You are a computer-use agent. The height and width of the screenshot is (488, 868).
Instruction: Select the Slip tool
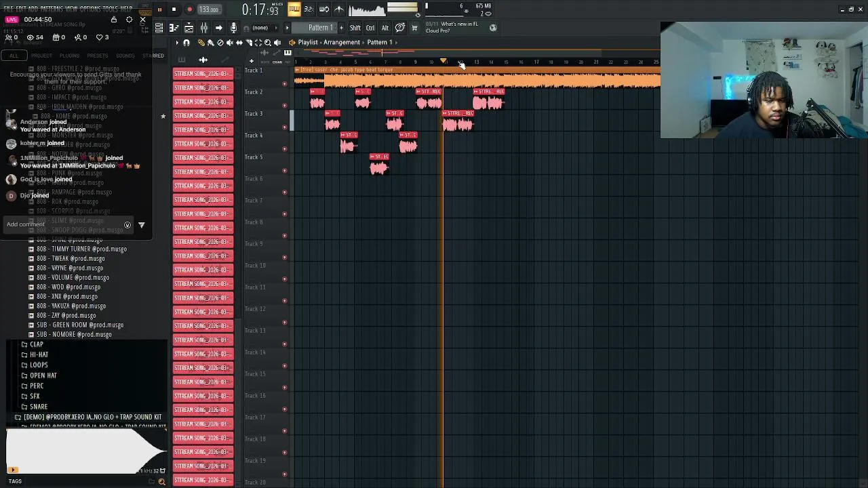(239, 42)
